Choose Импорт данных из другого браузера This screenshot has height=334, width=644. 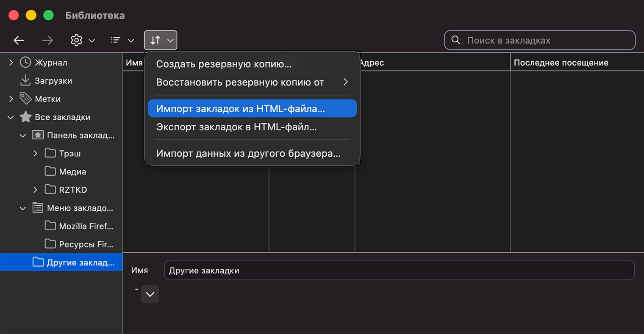pyautogui.click(x=247, y=153)
